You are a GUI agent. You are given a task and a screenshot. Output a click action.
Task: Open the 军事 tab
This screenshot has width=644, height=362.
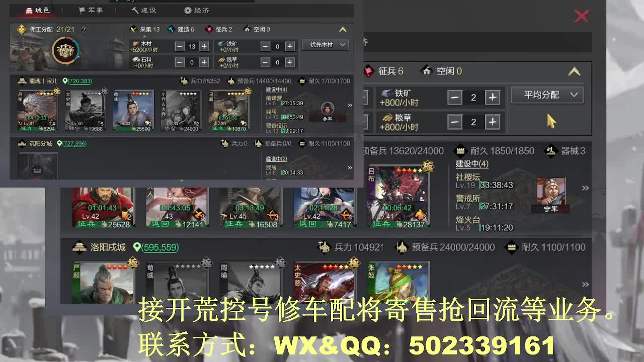tap(91, 10)
